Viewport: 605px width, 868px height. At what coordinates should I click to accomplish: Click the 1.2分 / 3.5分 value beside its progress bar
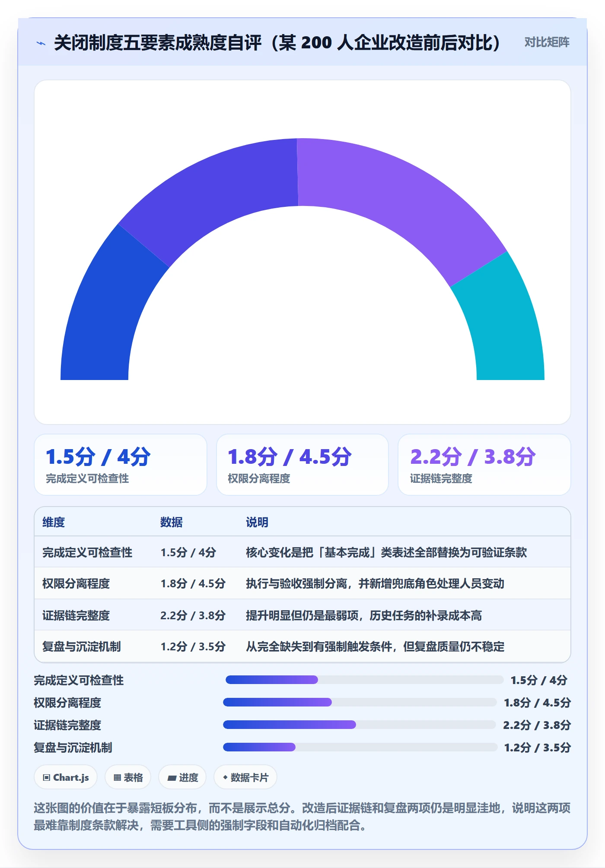click(x=538, y=748)
